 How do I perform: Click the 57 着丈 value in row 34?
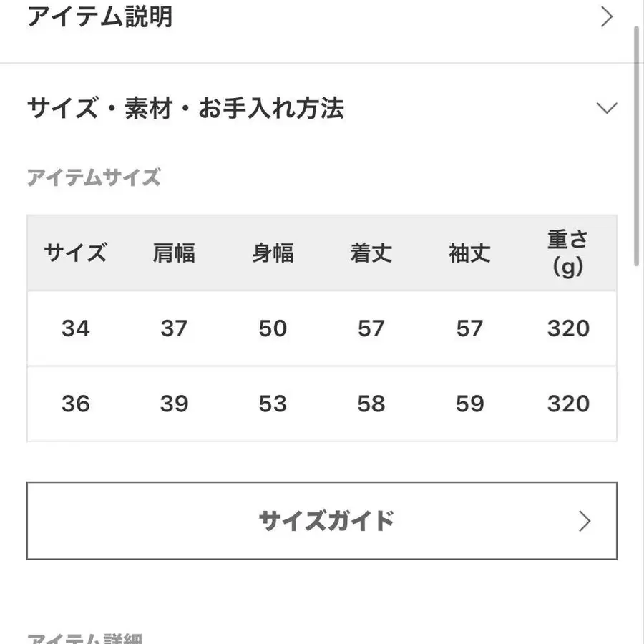click(371, 328)
